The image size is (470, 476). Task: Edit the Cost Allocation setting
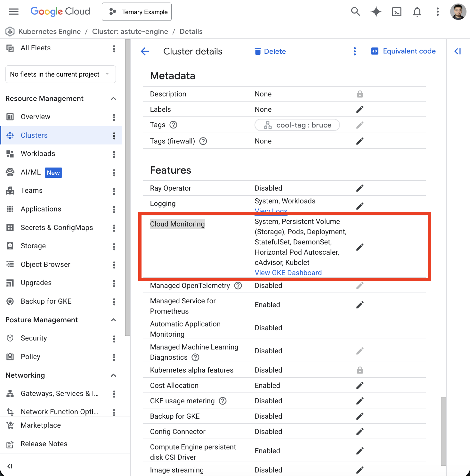(360, 386)
